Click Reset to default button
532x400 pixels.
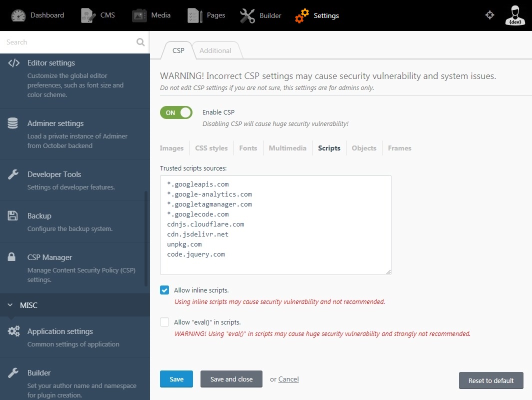pyautogui.click(x=491, y=380)
